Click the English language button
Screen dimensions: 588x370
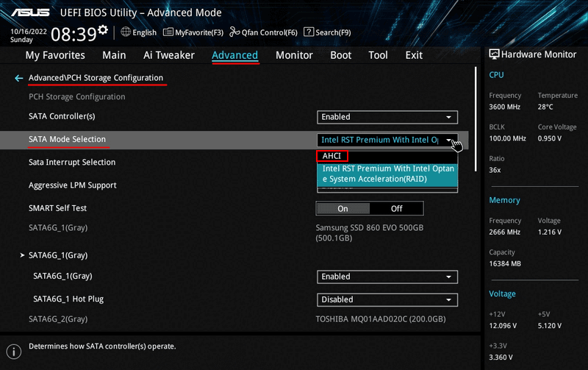click(144, 32)
